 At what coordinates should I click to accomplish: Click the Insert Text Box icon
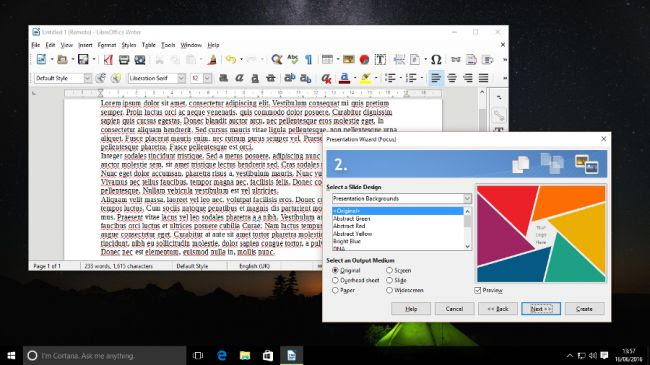[380, 60]
